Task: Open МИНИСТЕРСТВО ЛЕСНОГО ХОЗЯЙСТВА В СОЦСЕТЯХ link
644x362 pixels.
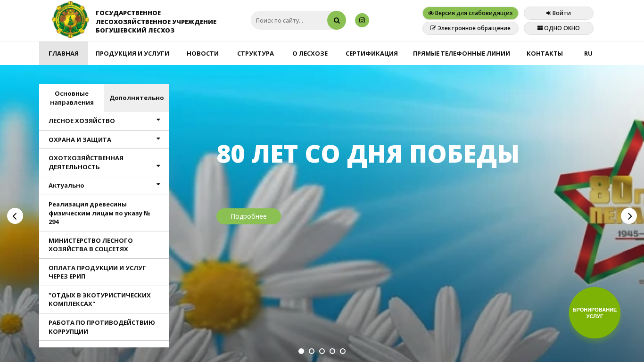Action: [x=104, y=245]
